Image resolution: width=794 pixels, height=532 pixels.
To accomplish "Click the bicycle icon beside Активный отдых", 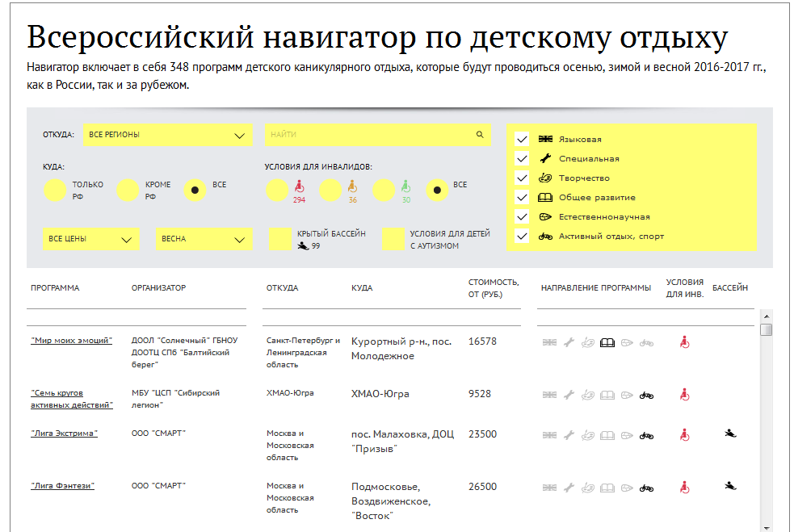I will click(x=545, y=236).
